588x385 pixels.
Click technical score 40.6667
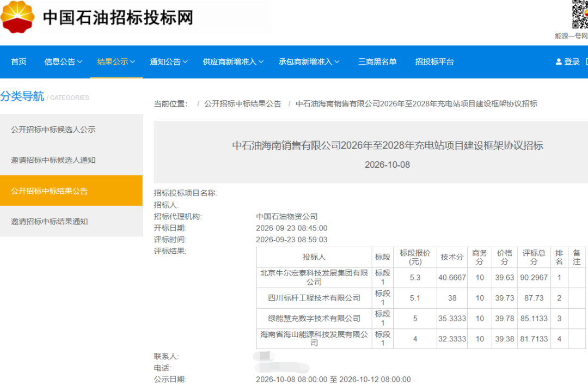[452, 278]
